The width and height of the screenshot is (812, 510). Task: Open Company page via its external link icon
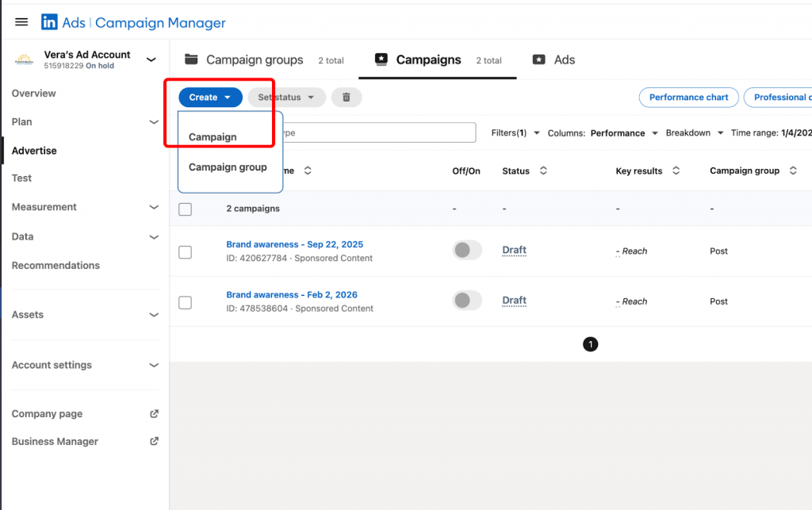tap(153, 413)
